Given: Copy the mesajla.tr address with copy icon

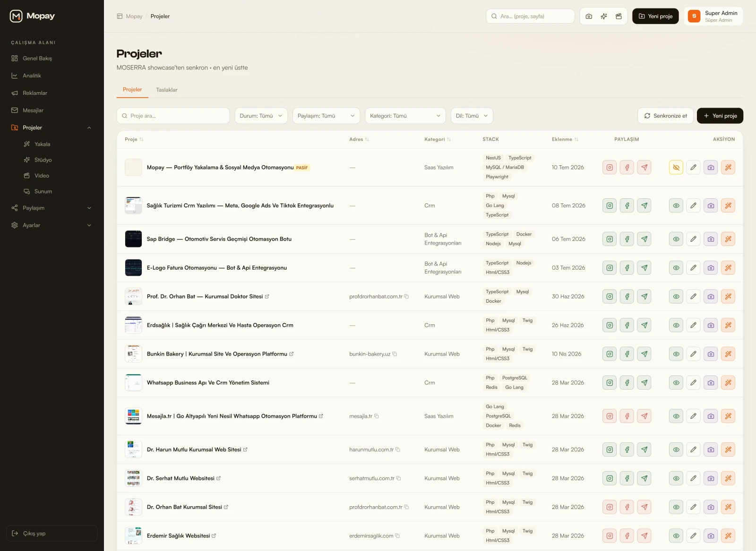Looking at the screenshot, I should [377, 416].
